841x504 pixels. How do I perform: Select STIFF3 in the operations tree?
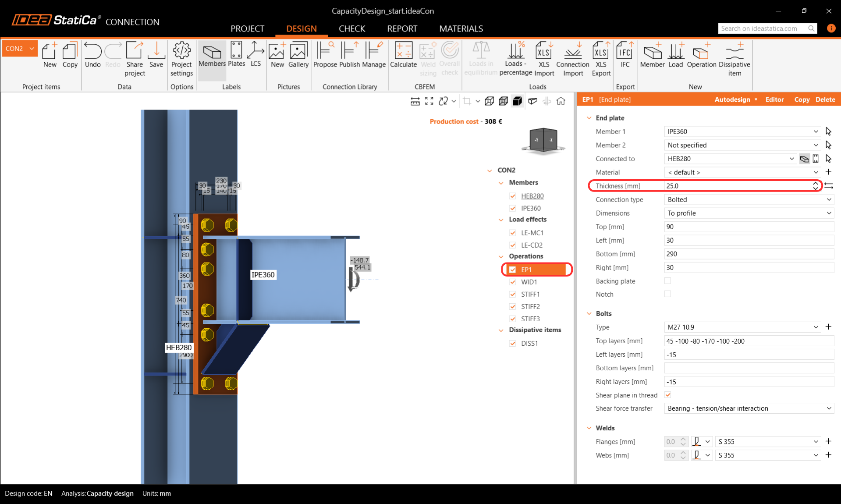(x=530, y=319)
